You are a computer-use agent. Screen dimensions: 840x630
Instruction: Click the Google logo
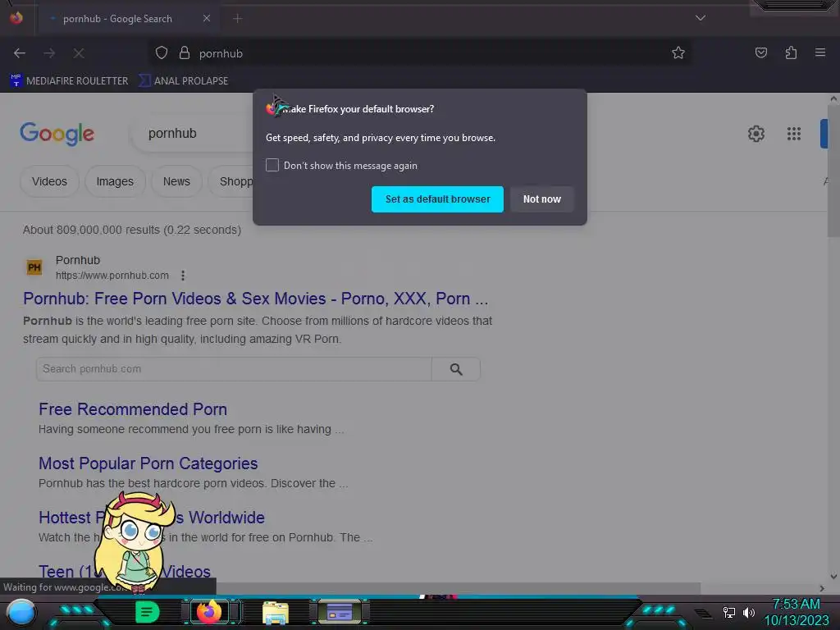click(x=57, y=134)
